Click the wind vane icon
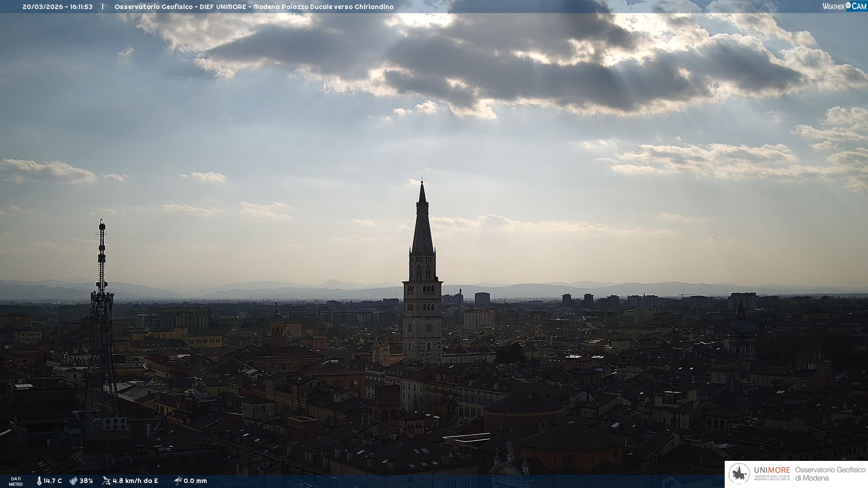 (106, 481)
